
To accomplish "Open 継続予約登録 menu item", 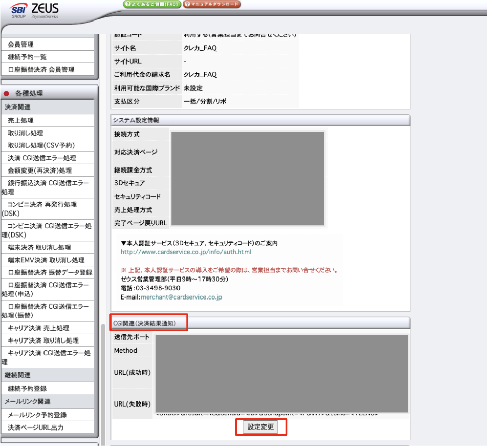I will coord(48,388).
